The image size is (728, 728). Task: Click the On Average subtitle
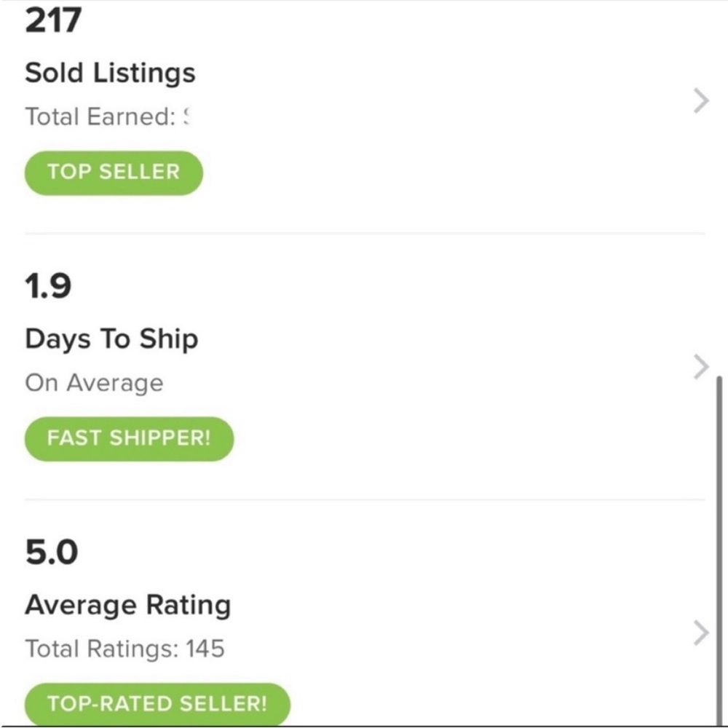[94, 383]
